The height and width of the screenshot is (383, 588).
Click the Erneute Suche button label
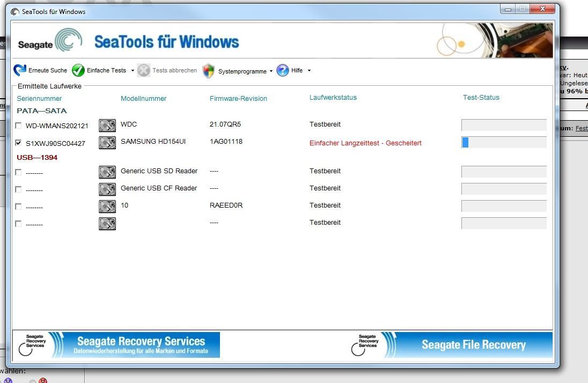click(48, 70)
